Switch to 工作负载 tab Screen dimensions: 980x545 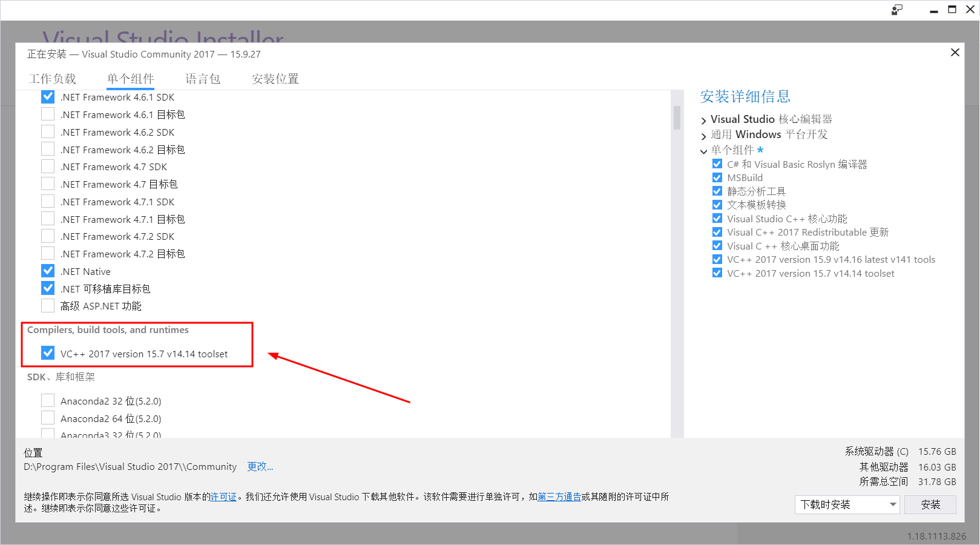(x=53, y=79)
